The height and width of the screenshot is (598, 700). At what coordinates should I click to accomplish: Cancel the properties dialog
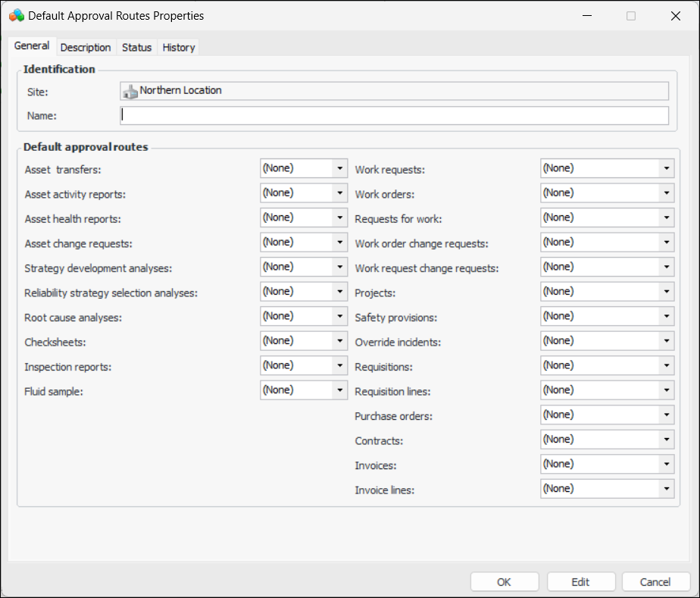[x=655, y=582]
